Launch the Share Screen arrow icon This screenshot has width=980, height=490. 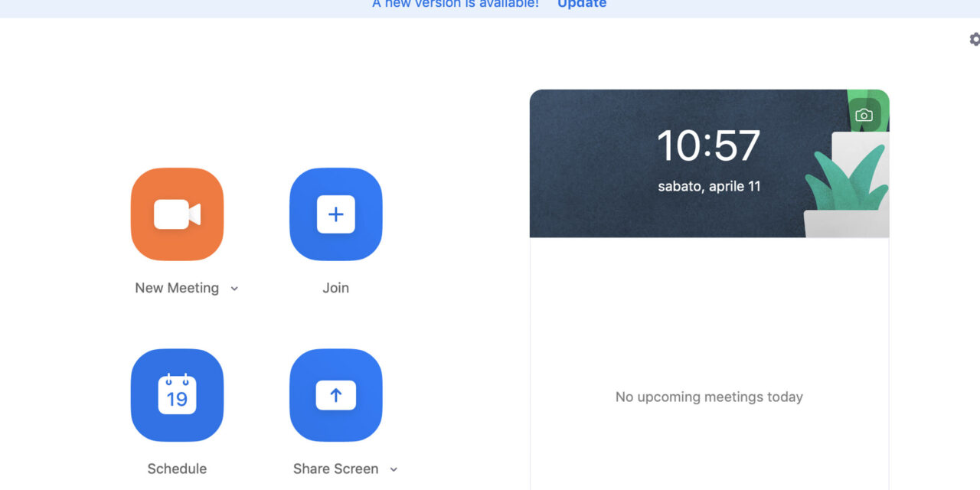click(x=335, y=395)
